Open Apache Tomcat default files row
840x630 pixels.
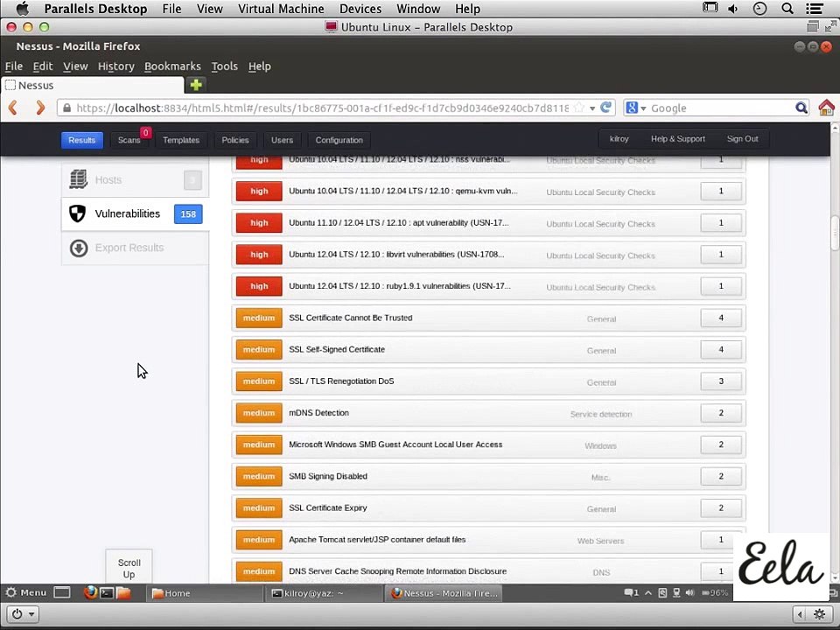click(x=488, y=540)
